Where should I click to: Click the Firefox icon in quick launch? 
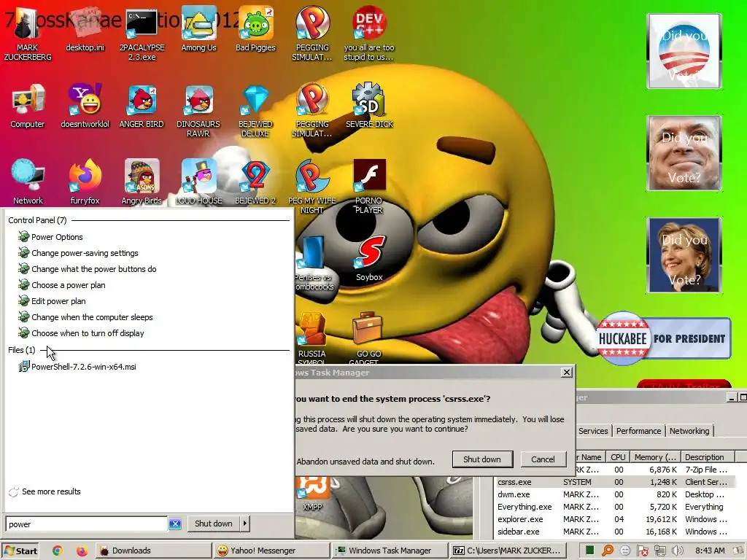pos(82,551)
